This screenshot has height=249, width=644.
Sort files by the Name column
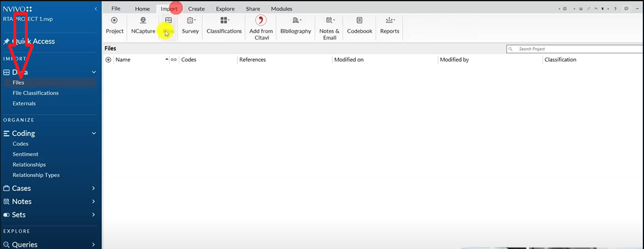pyautogui.click(x=123, y=60)
